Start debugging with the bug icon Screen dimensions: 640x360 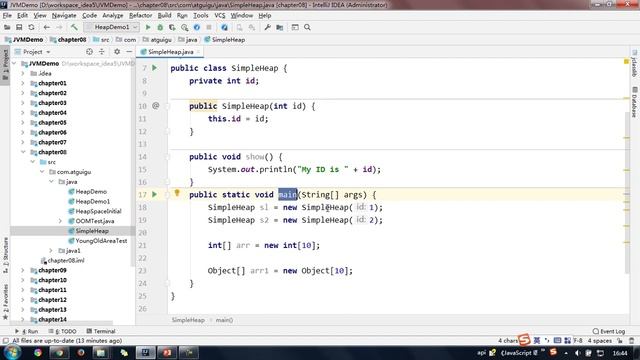[x=160, y=27]
